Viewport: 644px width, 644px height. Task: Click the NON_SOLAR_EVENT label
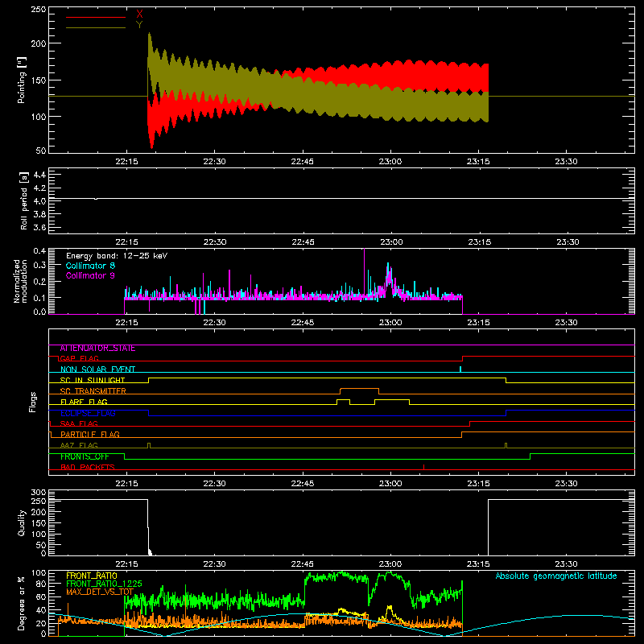pyautogui.click(x=97, y=369)
